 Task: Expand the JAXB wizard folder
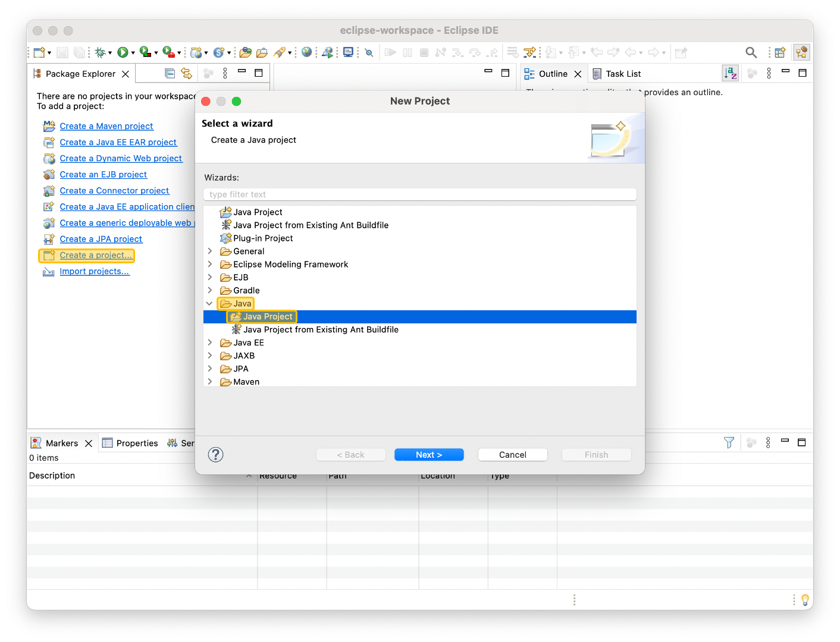coord(209,355)
